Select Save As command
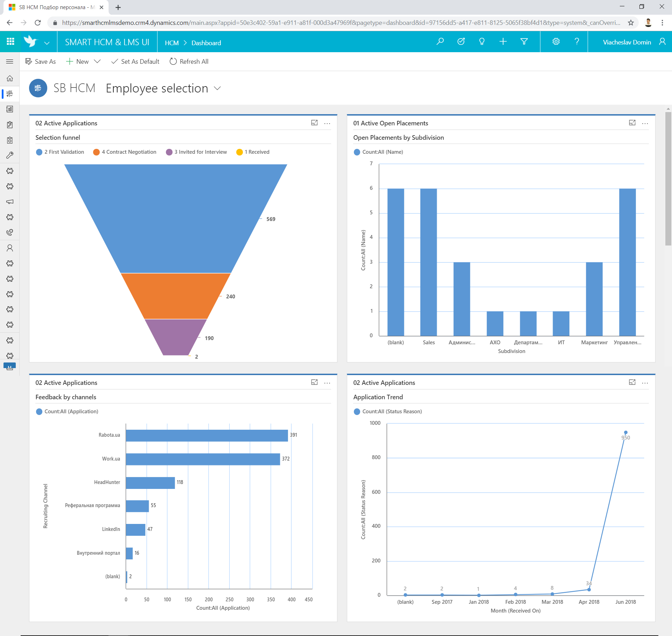Screen dimensions: 672x636 coord(41,62)
